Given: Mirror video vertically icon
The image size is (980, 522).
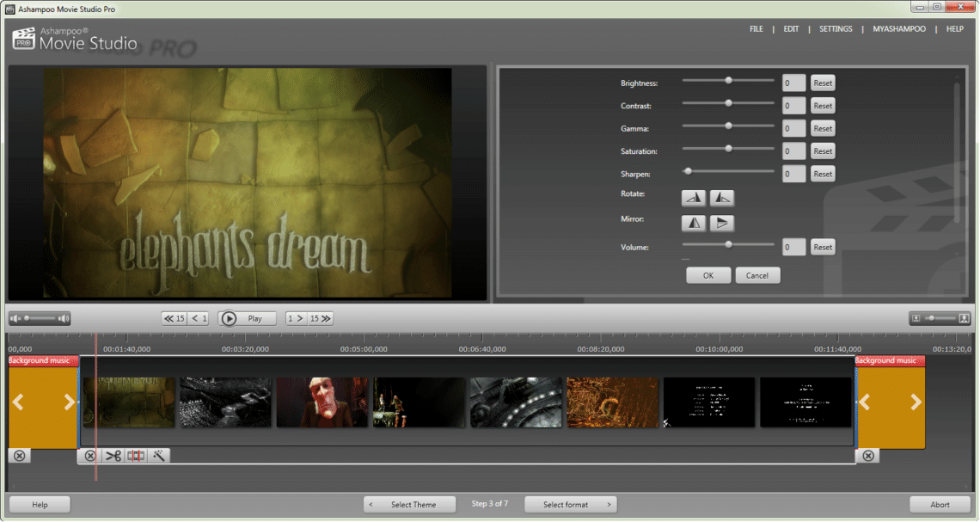Looking at the screenshot, I should pos(722,224).
